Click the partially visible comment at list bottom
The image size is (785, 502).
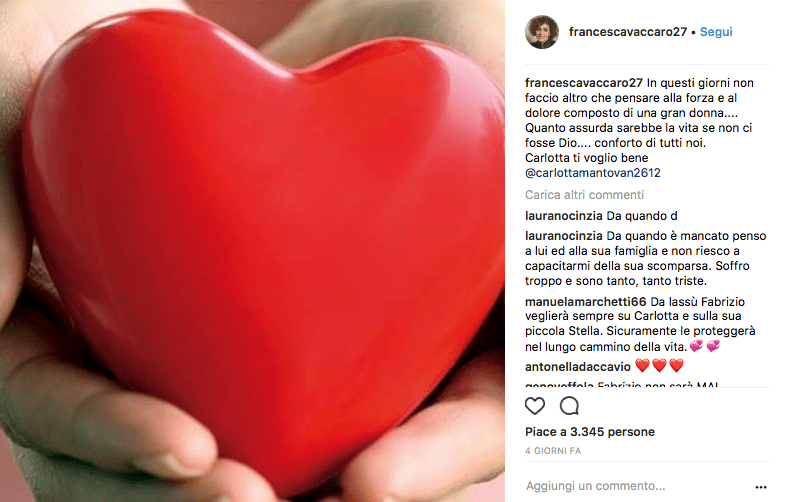point(622,384)
